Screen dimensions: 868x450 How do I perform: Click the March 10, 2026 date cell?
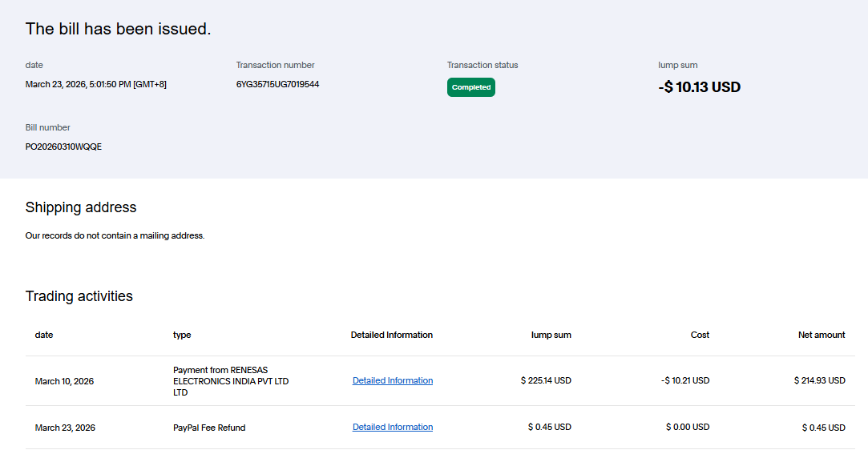(64, 381)
